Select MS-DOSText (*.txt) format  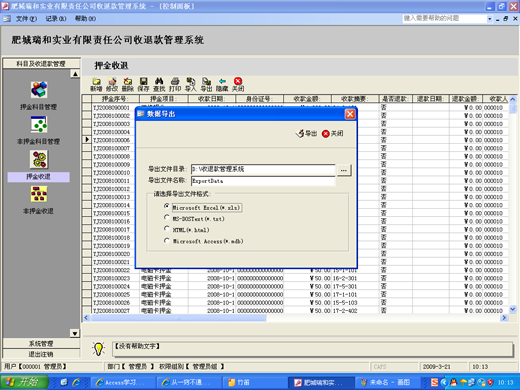(x=167, y=218)
